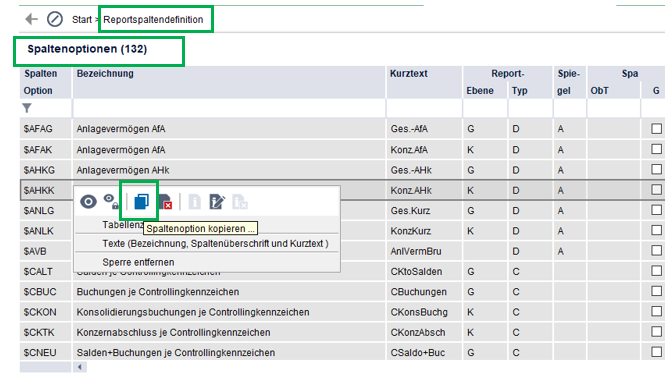This screenshot has width=665, height=379.
Task: Open the Reportspaltendefinition breadcrumb
Action: click(x=153, y=20)
